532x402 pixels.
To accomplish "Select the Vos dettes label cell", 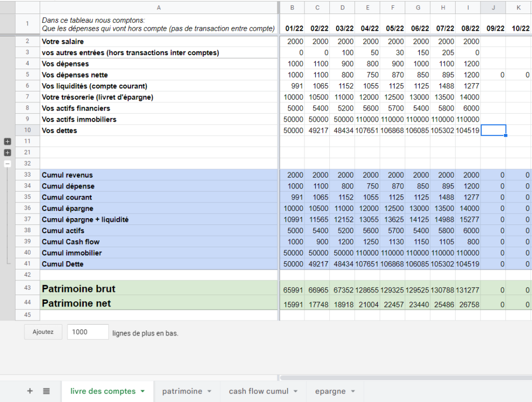I will (158, 130).
